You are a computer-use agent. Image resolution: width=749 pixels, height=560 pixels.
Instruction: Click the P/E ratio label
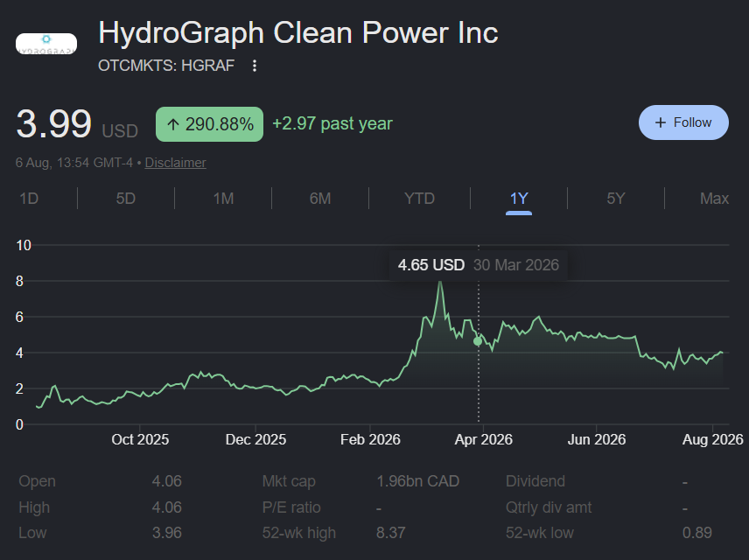(x=291, y=507)
